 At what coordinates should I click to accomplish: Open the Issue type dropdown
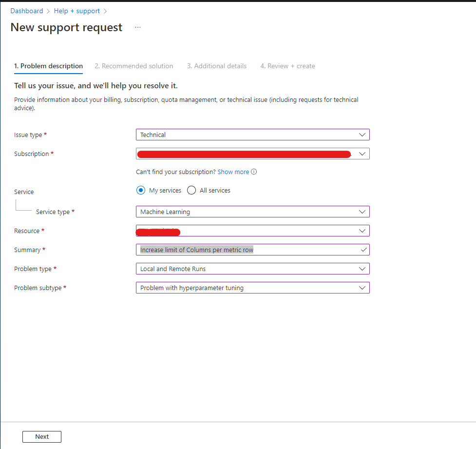(362, 135)
